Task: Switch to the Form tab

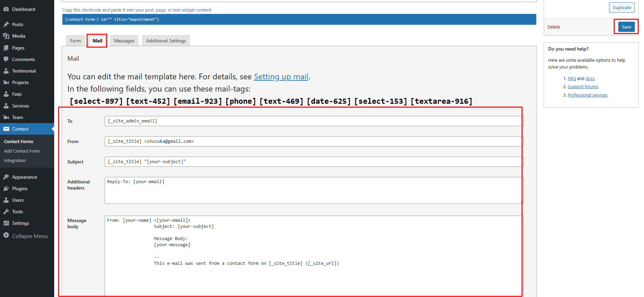Action: point(76,41)
